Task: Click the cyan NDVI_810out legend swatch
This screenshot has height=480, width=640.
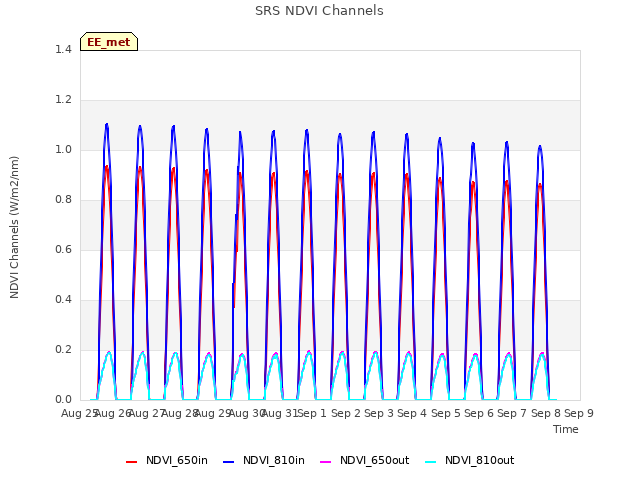Action: click(x=430, y=462)
